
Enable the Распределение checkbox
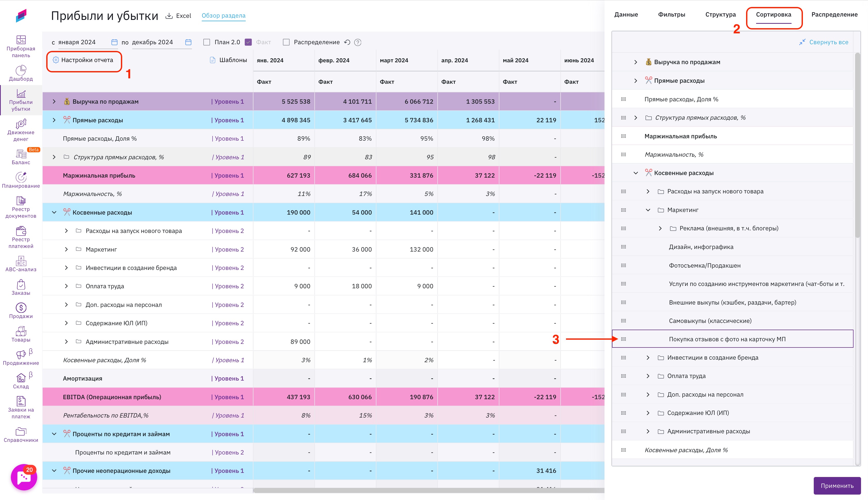coord(286,42)
